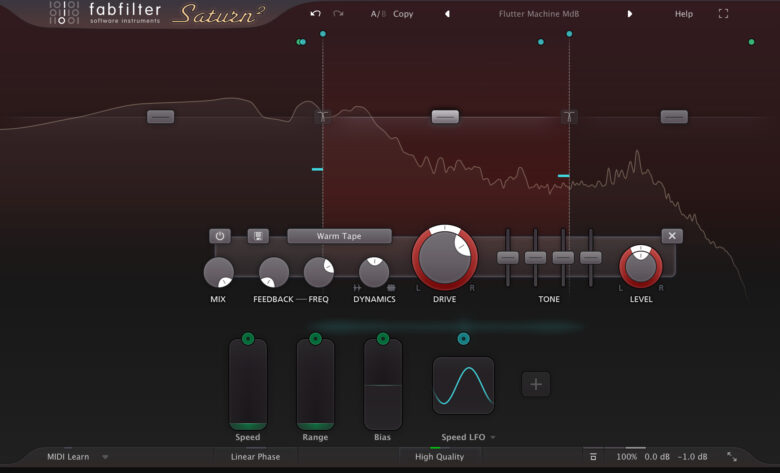Screen dimensions: 780x473
Task: Click the second crossover marker
Action: point(569,116)
